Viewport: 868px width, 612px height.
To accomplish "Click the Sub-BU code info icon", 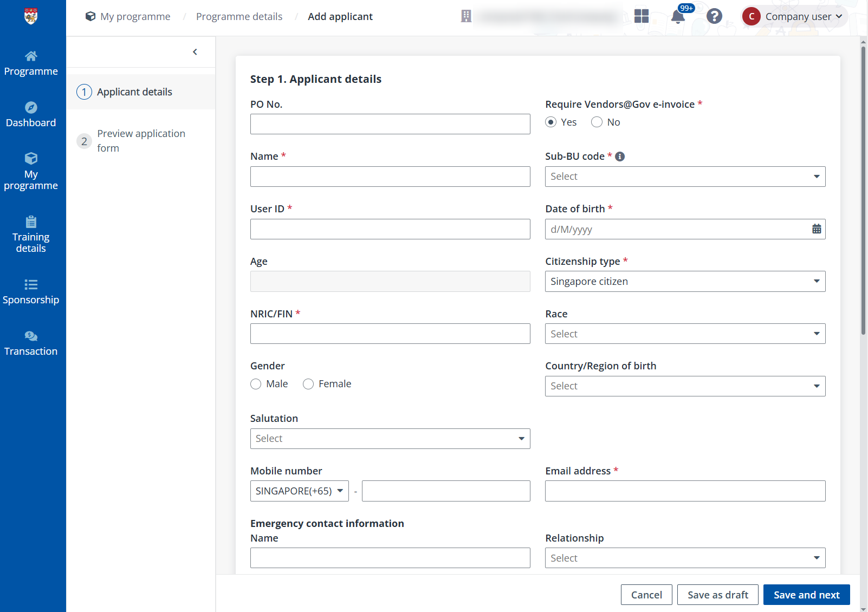I will point(620,156).
